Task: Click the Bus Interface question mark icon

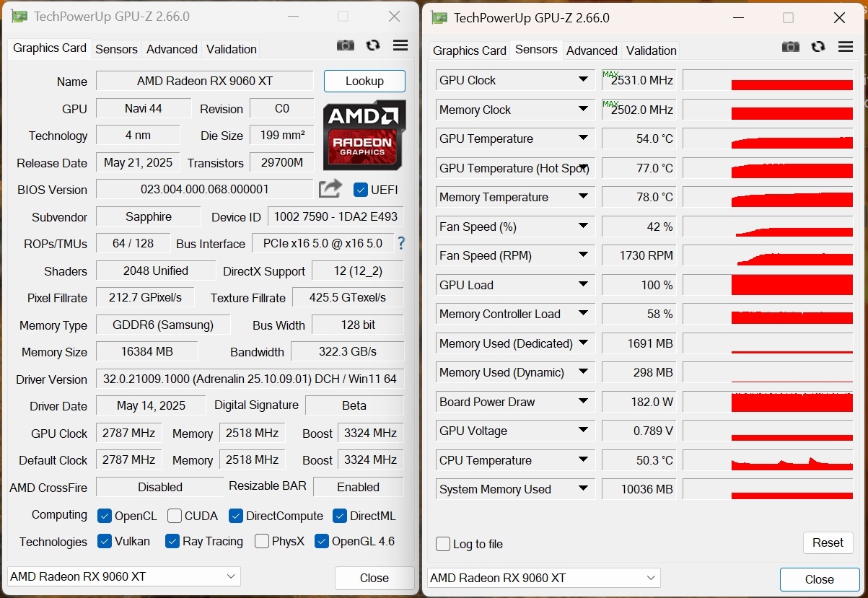Action: click(x=401, y=243)
